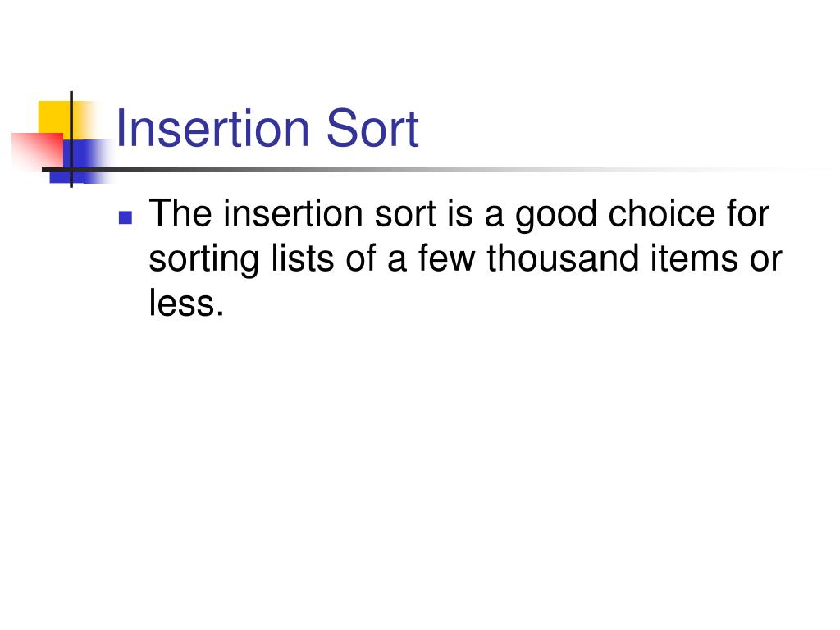
Task: Click the word "thousand" in the bullet
Action: point(563,258)
